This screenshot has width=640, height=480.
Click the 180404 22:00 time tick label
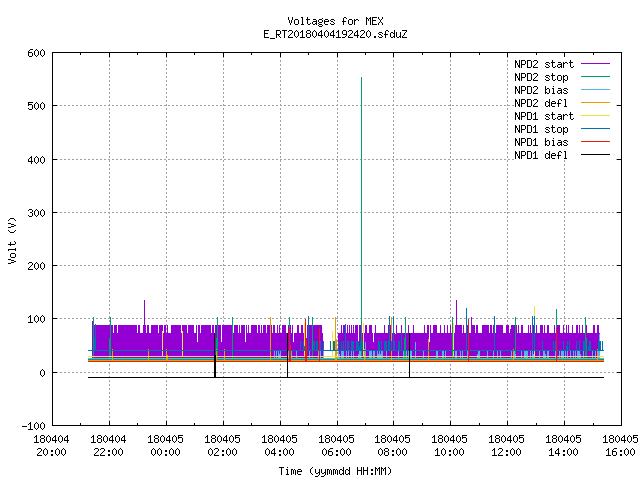point(108,446)
